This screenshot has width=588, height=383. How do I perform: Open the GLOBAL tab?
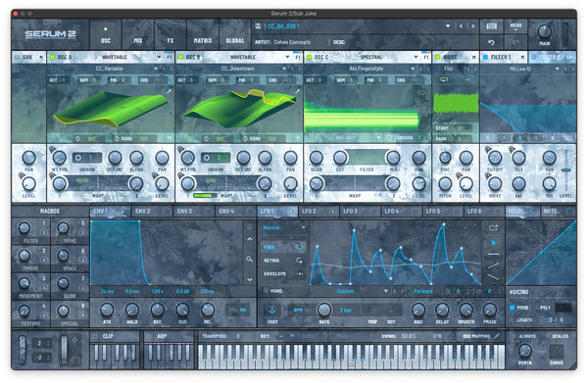(235, 34)
